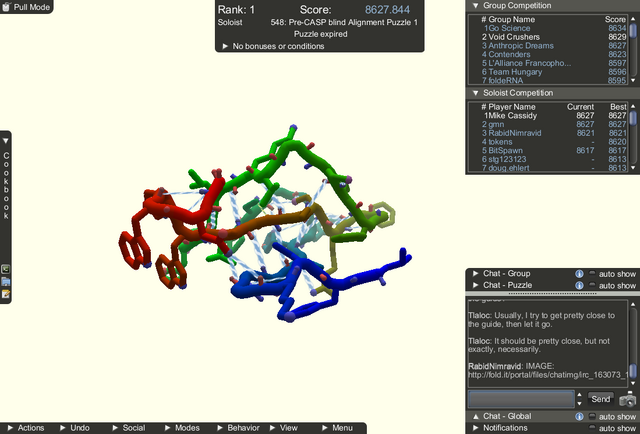Open the main Menu item
The width and height of the screenshot is (640, 434).
click(337, 427)
